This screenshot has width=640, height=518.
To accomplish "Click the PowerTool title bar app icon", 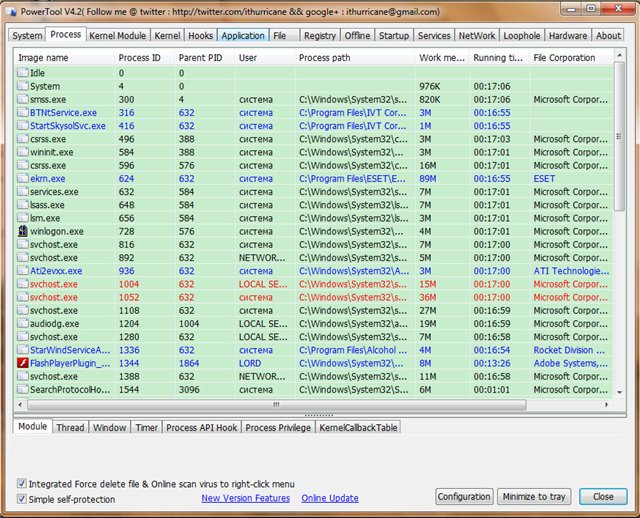I will coord(12,11).
